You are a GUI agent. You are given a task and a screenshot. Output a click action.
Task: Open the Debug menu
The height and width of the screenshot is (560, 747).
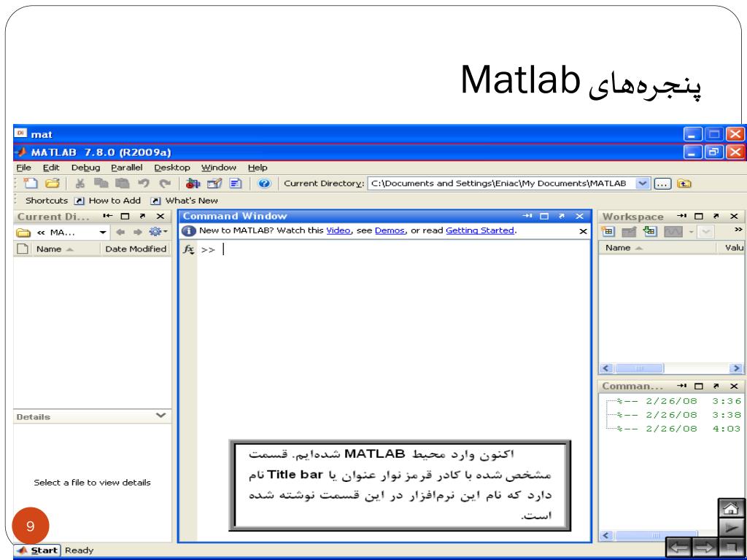pos(86,168)
